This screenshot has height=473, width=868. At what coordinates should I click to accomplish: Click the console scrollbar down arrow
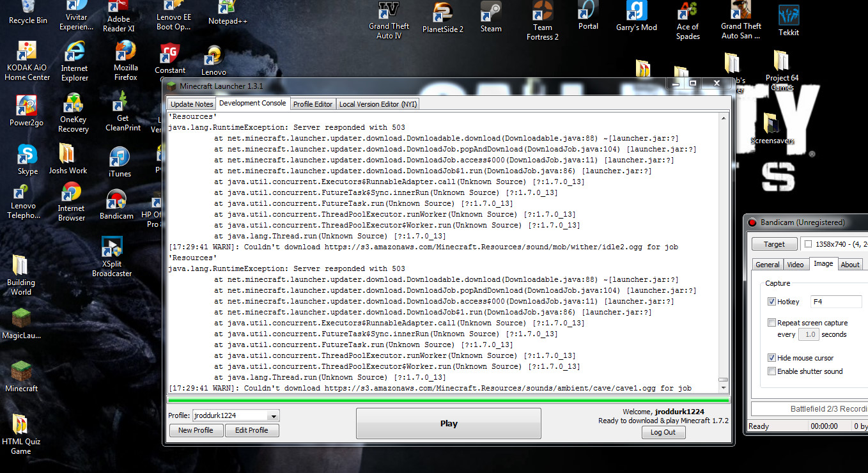click(724, 388)
